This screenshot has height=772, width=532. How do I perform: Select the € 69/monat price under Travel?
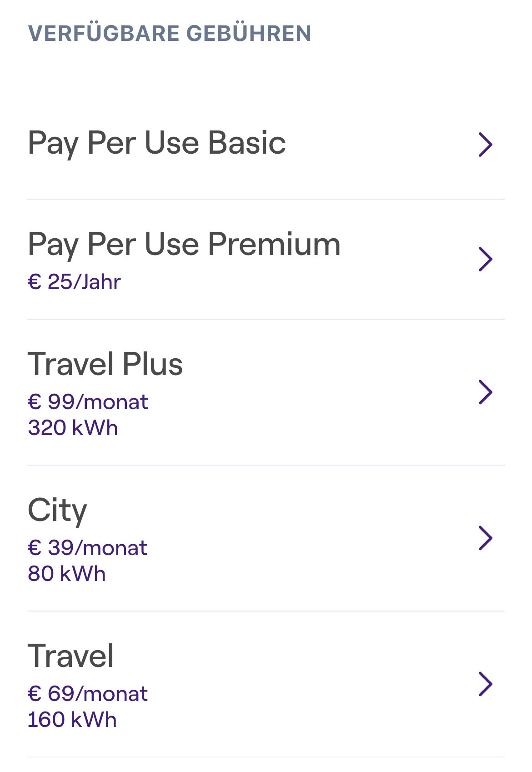coord(88,694)
